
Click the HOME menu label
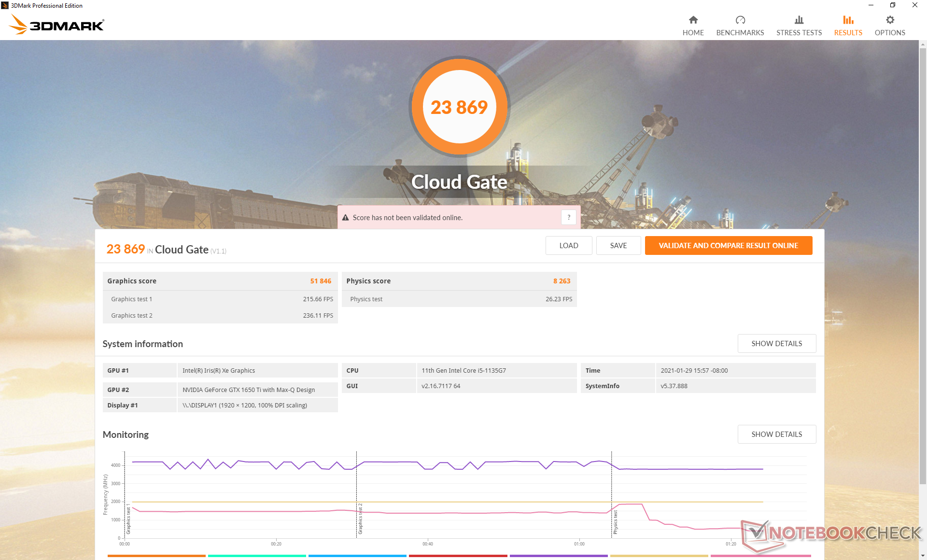(x=693, y=33)
